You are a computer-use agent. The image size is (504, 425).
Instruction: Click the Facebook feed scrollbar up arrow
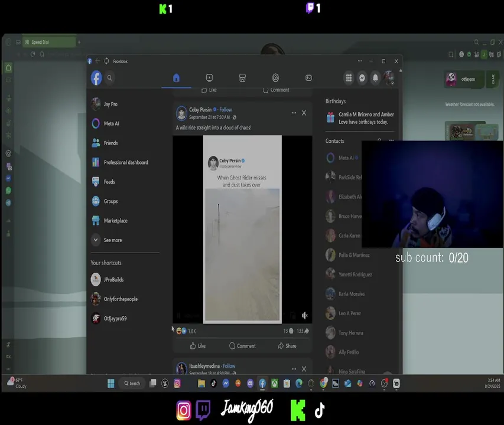click(401, 70)
